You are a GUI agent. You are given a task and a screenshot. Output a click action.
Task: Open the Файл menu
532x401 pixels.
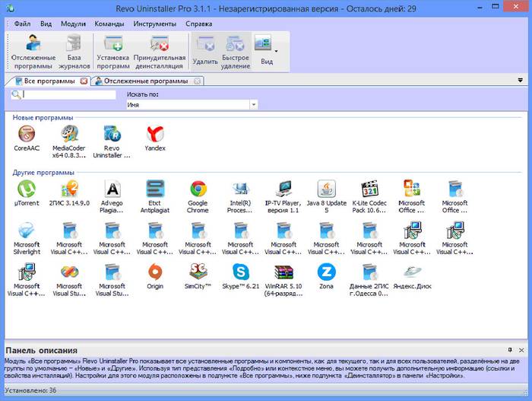(x=22, y=23)
